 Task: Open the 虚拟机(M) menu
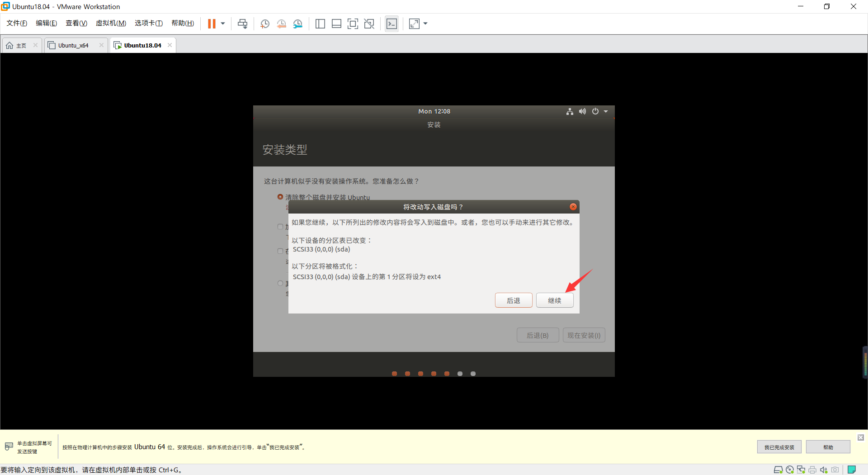[111, 23]
